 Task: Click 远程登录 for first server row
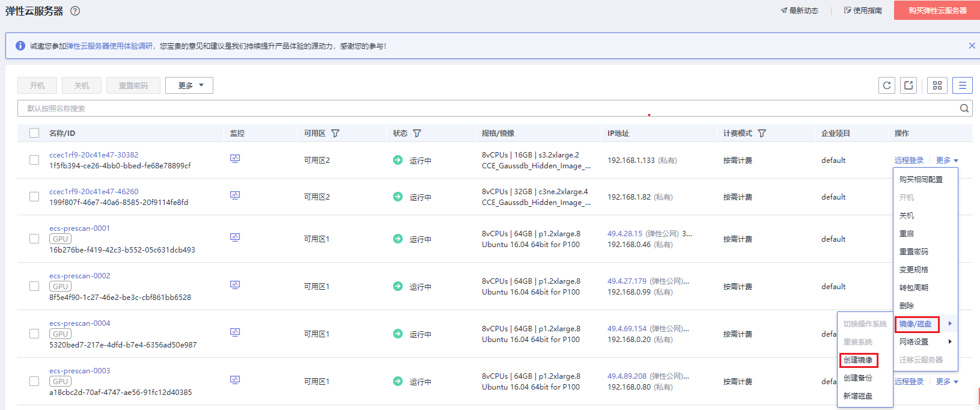point(909,161)
